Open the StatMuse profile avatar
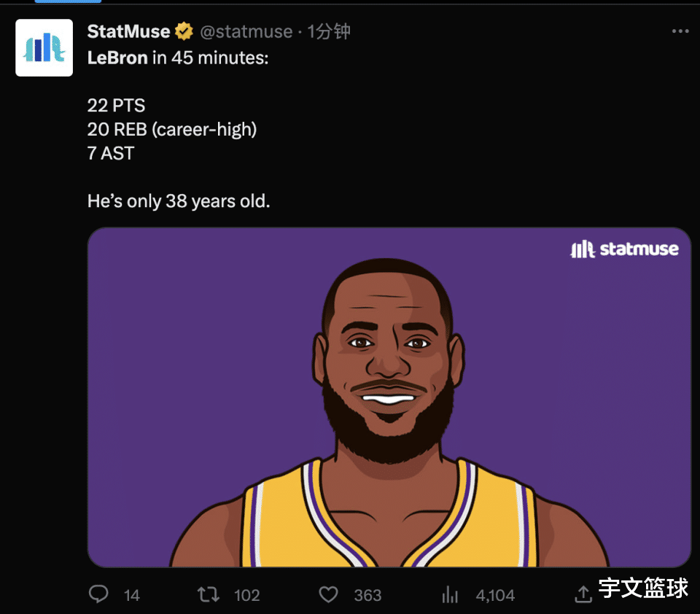Image resolution: width=700 pixels, height=614 pixels. coord(44,48)
